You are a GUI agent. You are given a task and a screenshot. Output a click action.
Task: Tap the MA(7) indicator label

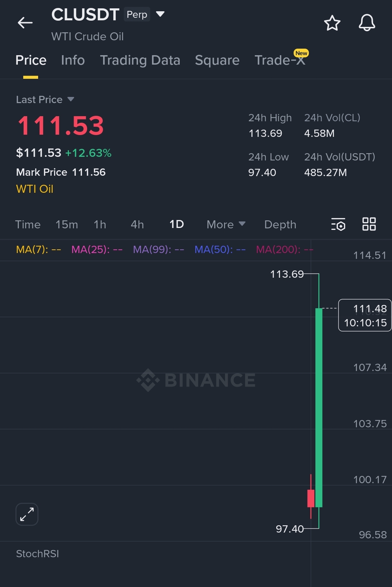pos(38,250)
